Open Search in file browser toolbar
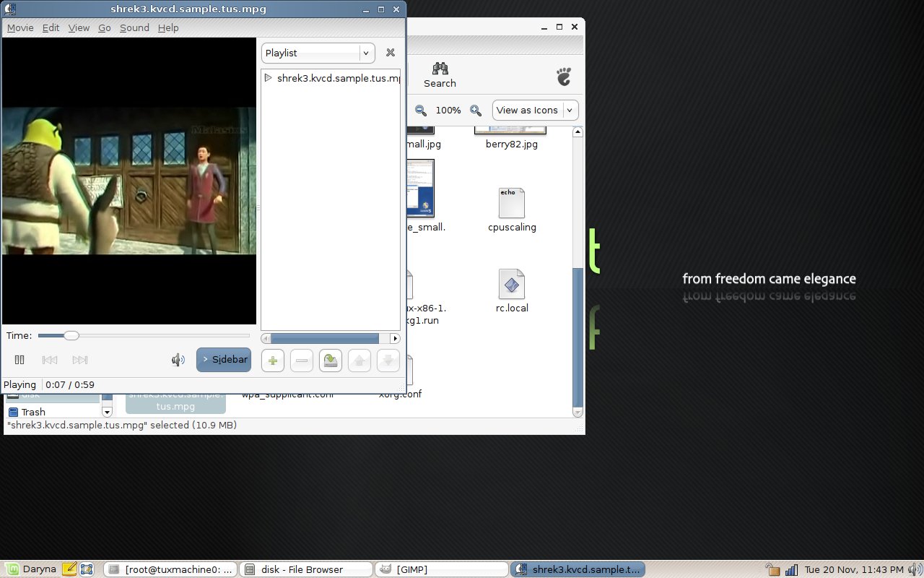This screenshot has width=924, height=578. tap(440, 74)
